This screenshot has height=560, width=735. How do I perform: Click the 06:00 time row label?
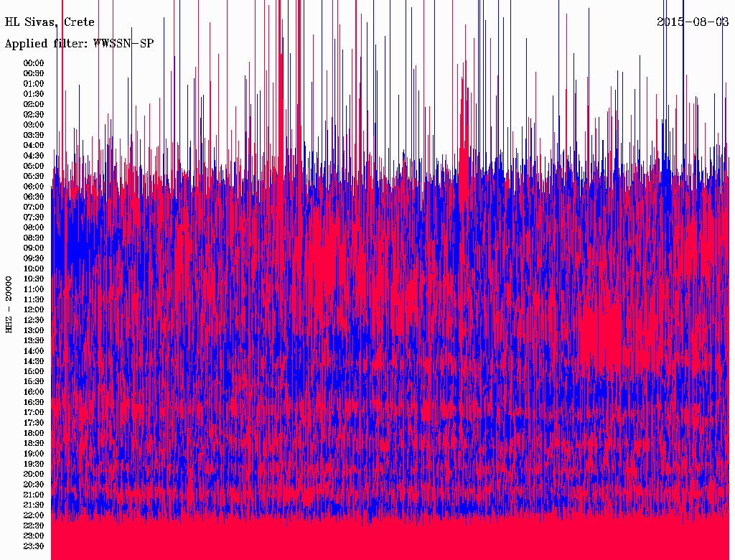[34, 187]
